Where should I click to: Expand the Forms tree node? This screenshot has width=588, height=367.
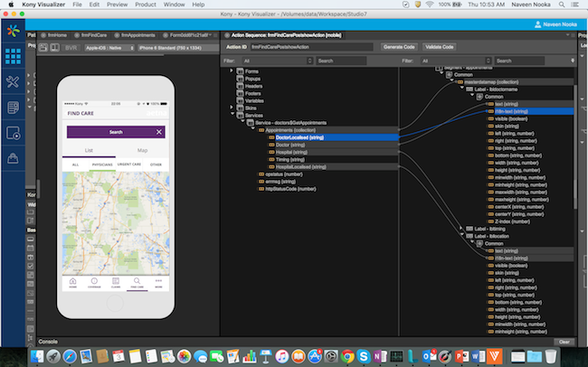tap(232, 71)
